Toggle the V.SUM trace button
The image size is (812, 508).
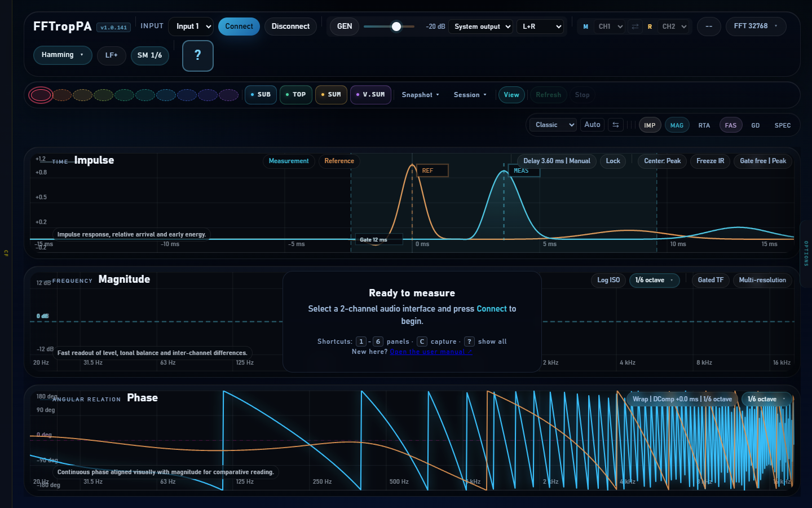[x=370, y=95]
